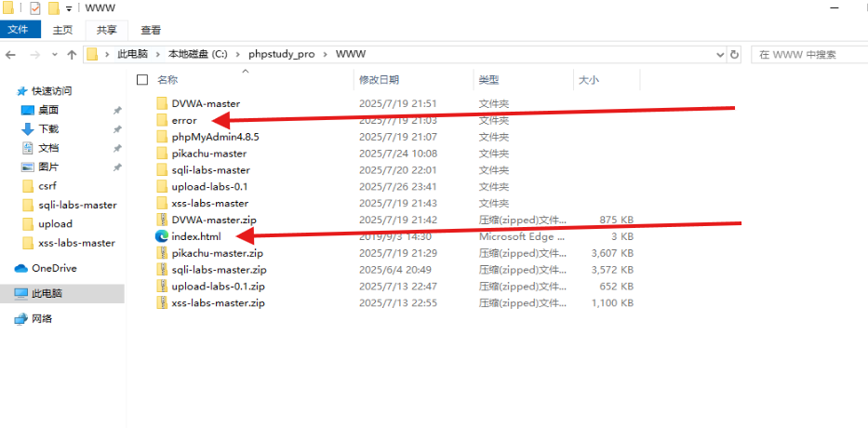The height and width of the screenshot is (428, 868).
Task: Open the address bar history dropdown
Action: click(720, 55)
